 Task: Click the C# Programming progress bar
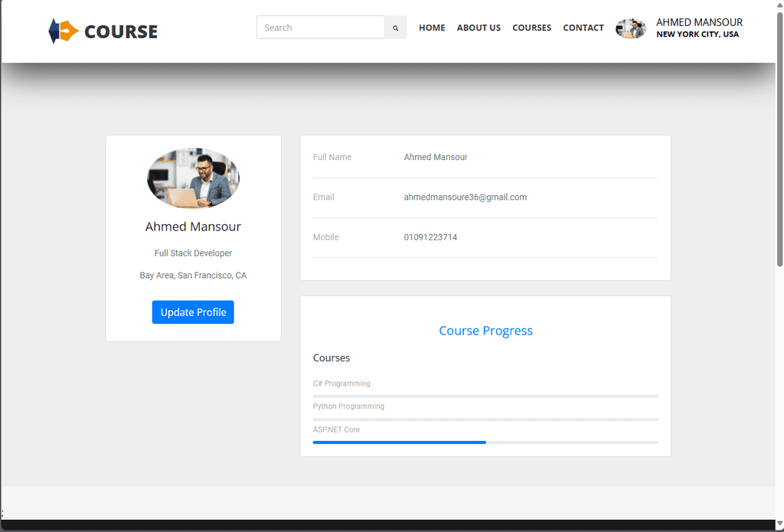tap(485, 396)
